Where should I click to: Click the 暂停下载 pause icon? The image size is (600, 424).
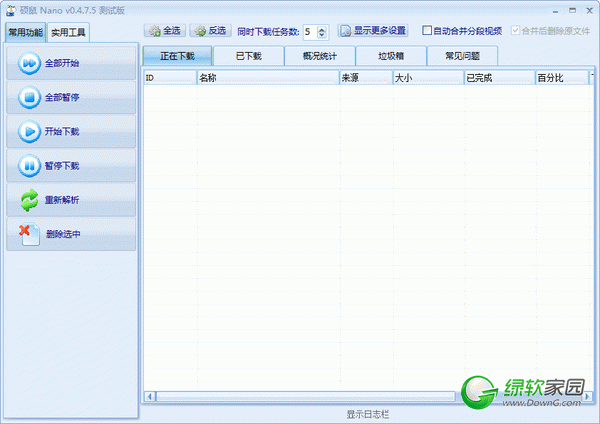(x=29, y=166)
